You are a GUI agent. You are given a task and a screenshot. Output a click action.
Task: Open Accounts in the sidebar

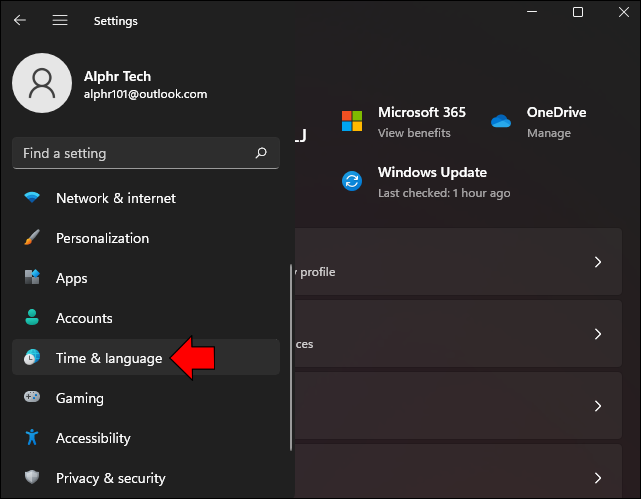click(84, 318)
